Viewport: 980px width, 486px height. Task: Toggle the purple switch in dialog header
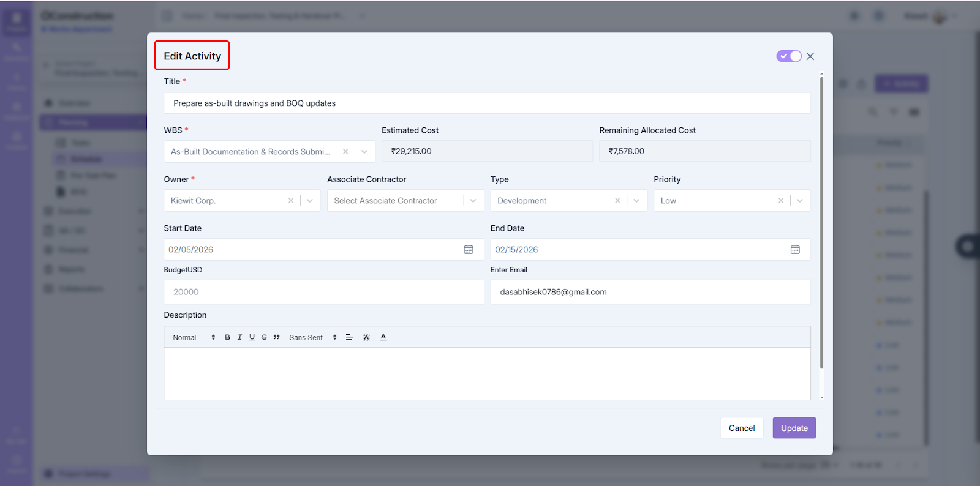pyautogui.click(x=788, y=56)
